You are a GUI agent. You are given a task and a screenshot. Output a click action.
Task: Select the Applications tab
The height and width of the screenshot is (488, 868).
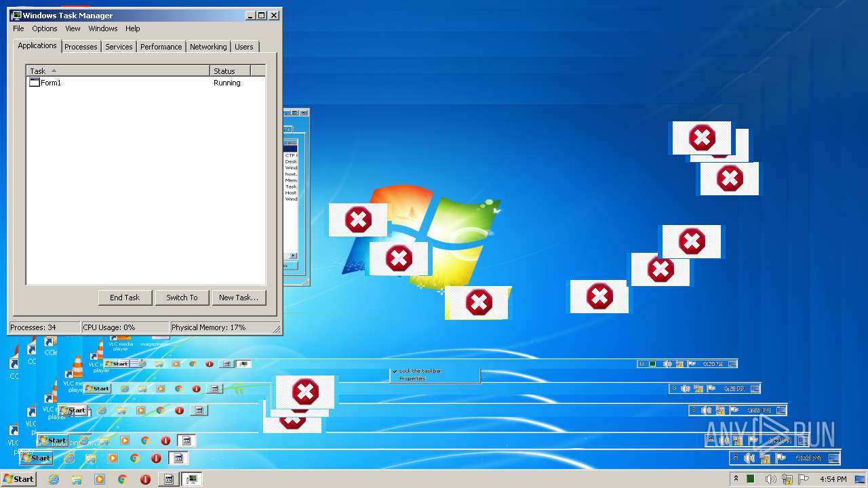(37, 45)
